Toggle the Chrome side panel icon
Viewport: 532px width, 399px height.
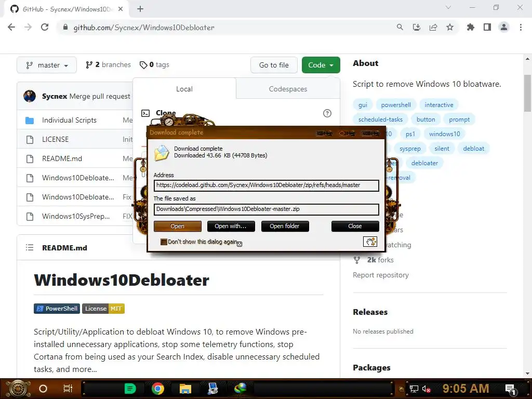(487, 27)
